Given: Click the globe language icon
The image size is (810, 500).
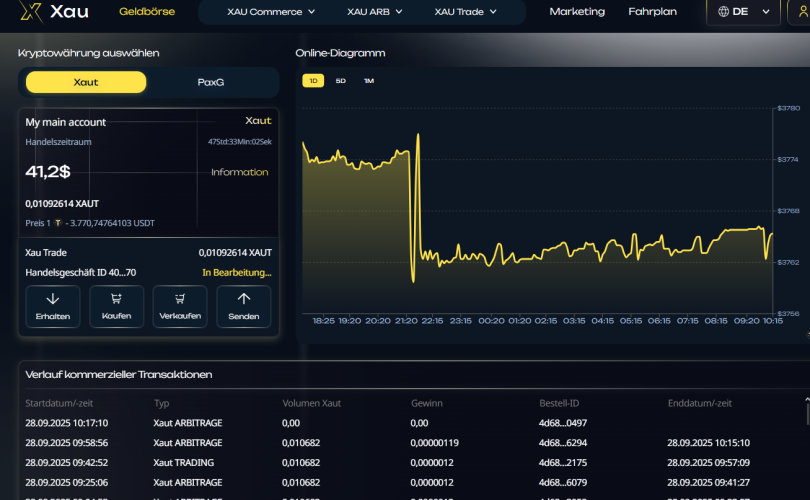Looking at the screenshot, I should click(x=722, y=12).
